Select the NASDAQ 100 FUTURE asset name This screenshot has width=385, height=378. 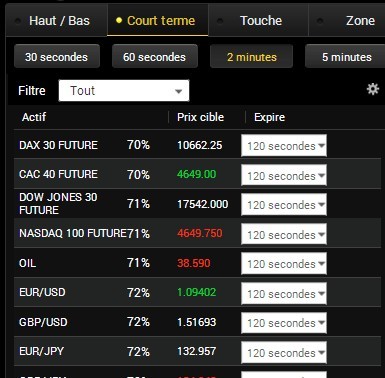[x=73, y=233]
